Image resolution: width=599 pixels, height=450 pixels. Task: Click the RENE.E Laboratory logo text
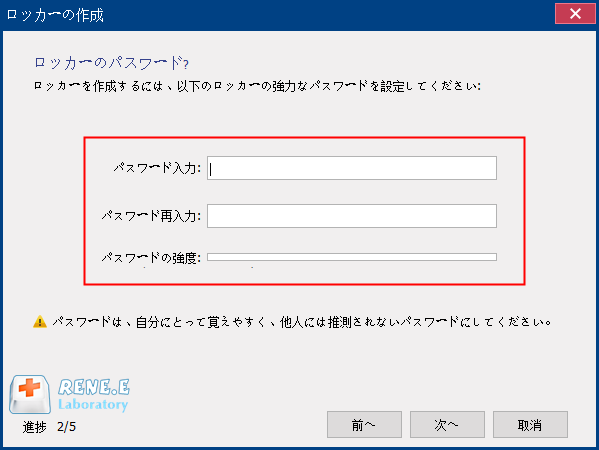point(94,395)
